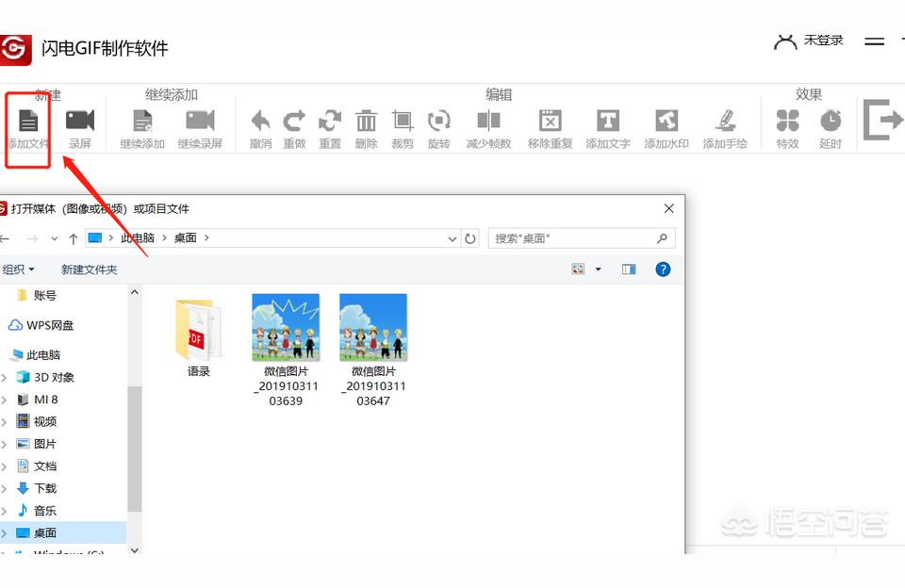This screenshot has height=588, width=905.
Task: Click the 添加文件 (Add file) icon
Action: [28, 122]
